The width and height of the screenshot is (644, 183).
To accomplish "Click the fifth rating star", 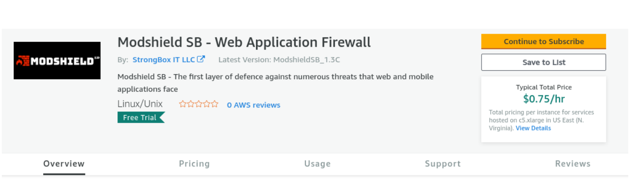I will 215,104.
